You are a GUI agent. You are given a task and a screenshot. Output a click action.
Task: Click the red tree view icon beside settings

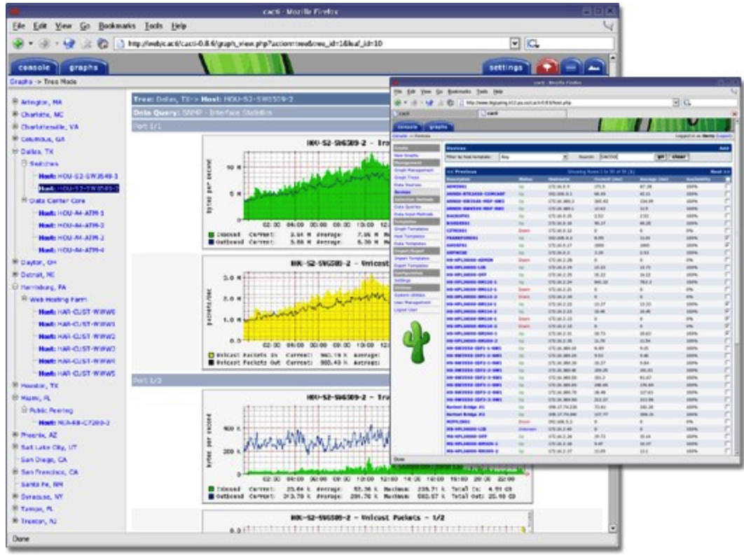pos(547,67)
